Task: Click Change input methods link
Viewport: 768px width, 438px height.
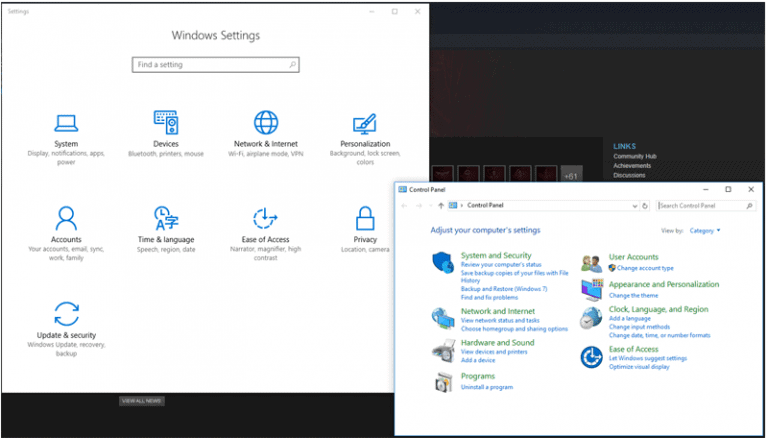Action: pyautogui.click(x=639, y=327)
